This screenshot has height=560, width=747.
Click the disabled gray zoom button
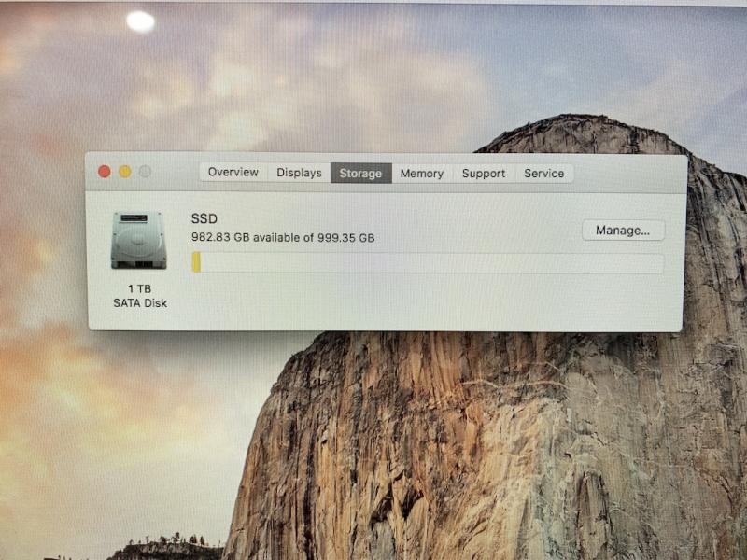[x=146, y=172]
